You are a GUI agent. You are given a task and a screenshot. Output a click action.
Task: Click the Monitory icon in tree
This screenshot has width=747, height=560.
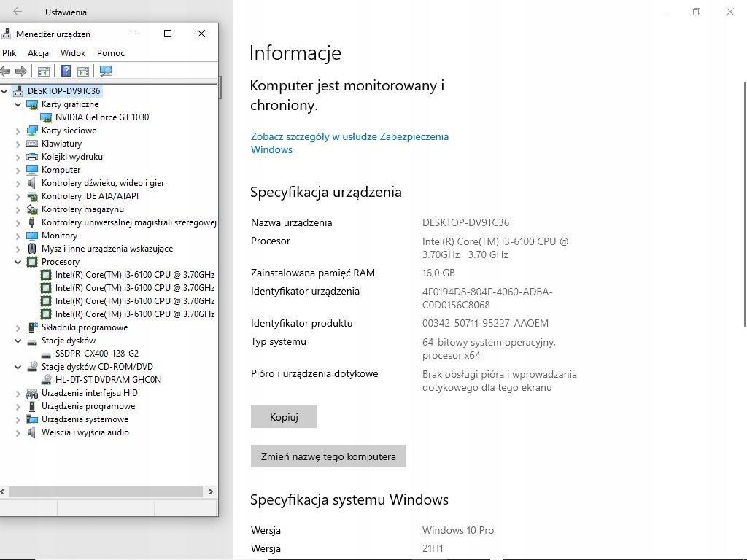32,236
